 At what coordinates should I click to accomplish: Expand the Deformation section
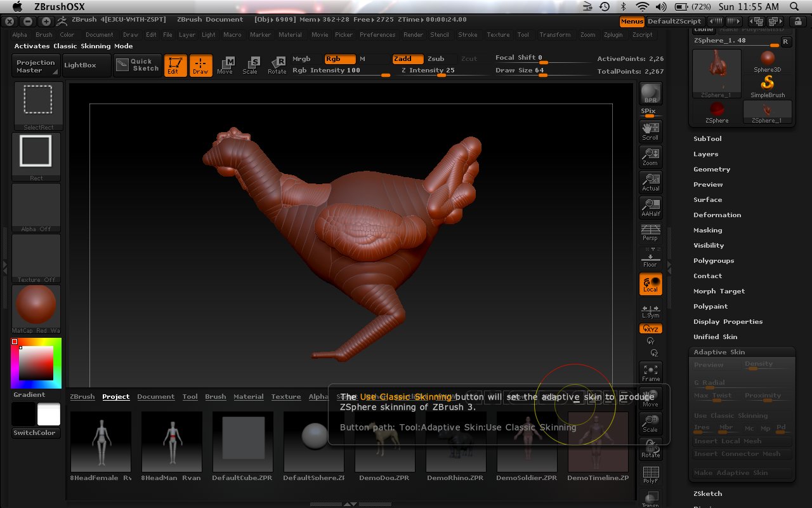click(x=717, y=215)
